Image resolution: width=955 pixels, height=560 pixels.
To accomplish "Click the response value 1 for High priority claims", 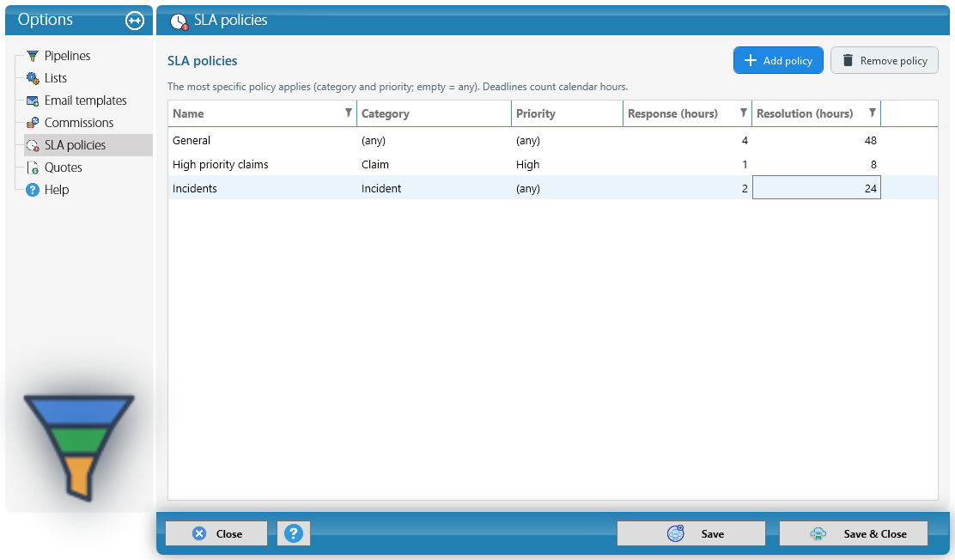I will pos(688,165).
